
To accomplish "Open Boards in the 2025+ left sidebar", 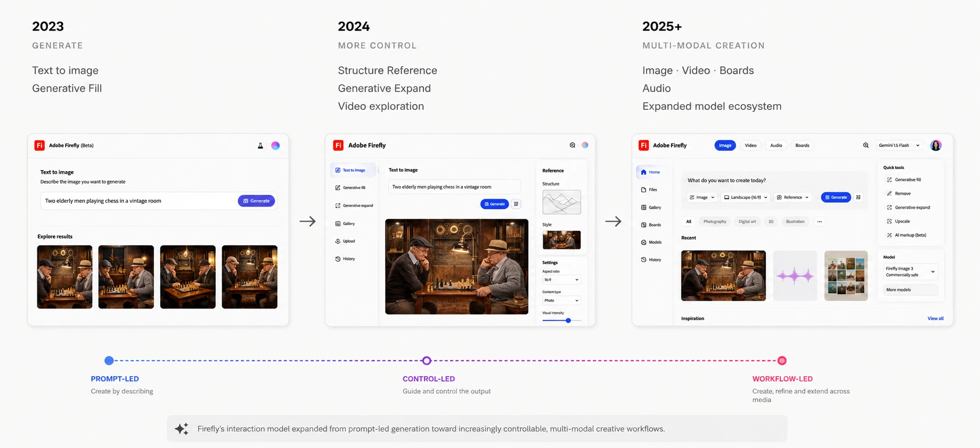I will pos(651,225).
